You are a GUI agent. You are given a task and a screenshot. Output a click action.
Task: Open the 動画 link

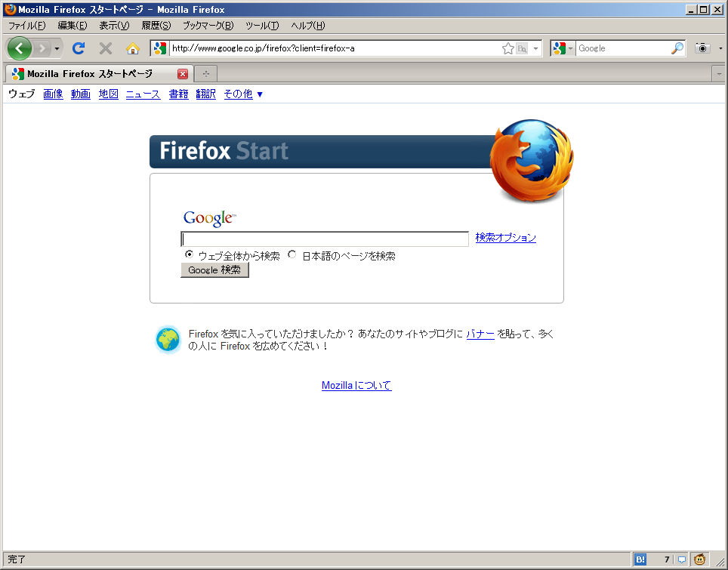point(81,94)
